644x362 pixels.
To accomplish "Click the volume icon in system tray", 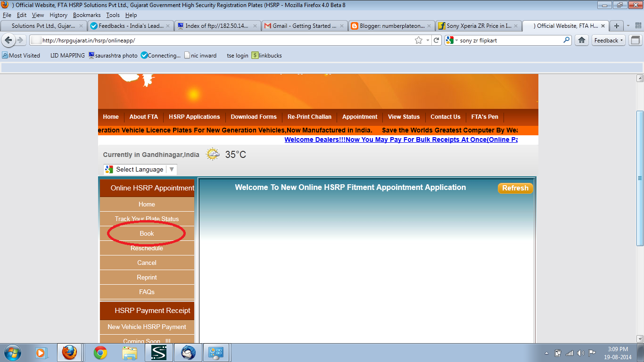I will click(x=579, y=352).
